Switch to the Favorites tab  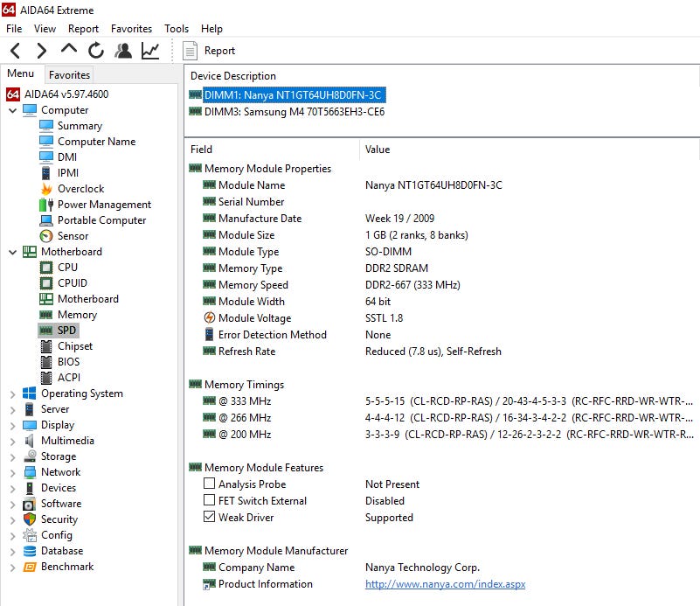(x=69, y=75)
